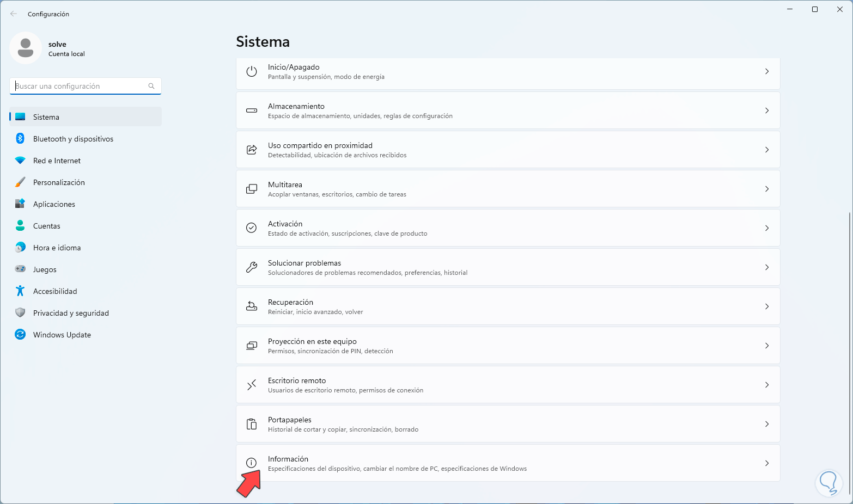Click the Sistema monitor icon in sidebar
Viewport: 853px width, 504px height.
point(20,116)
